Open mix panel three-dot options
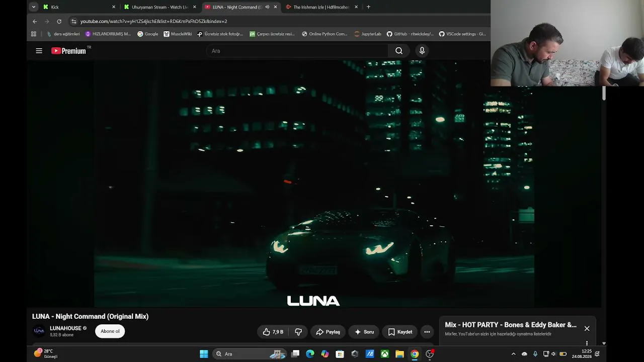This screenshot has height=362, width=644. 587,343
